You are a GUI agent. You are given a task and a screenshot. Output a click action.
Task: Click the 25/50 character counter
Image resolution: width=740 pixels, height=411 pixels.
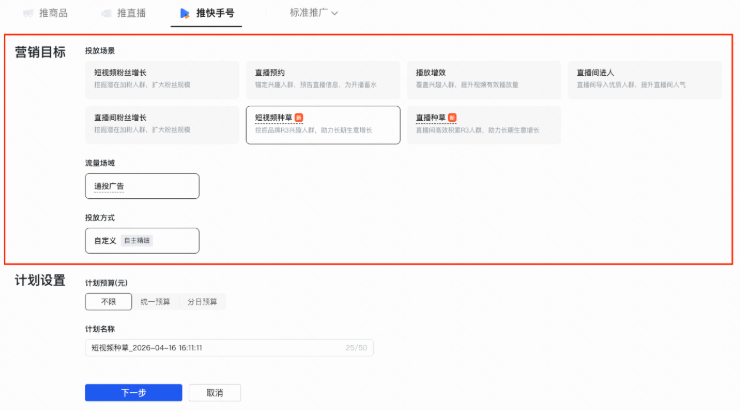(x=356, y=348)
